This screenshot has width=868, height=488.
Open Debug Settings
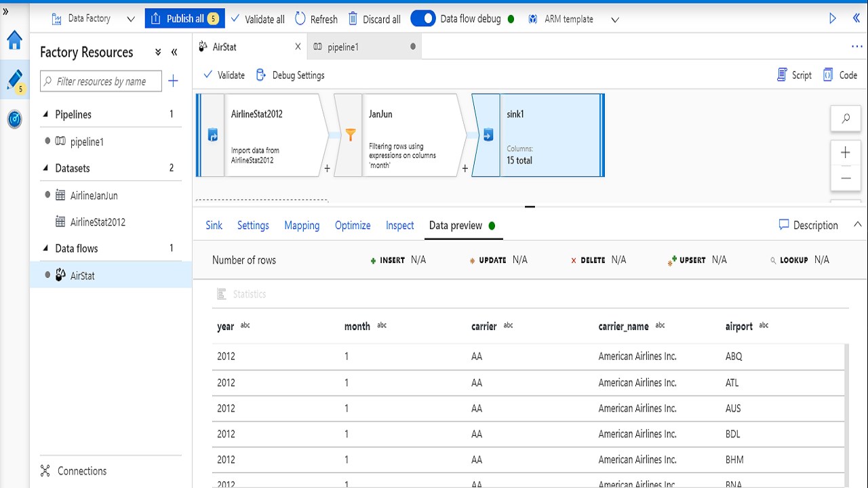290,75
